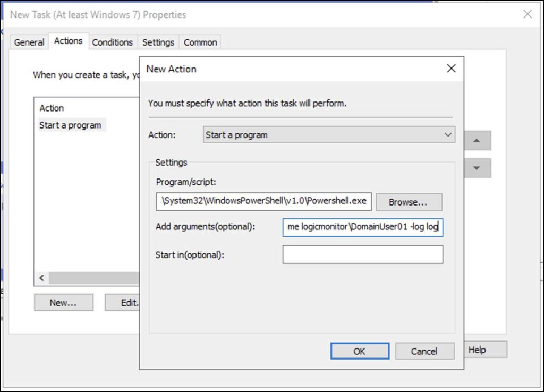This screenshot has width=544, height=392.
Task: Cancel the New Action dialog
Action: [424, 351]
